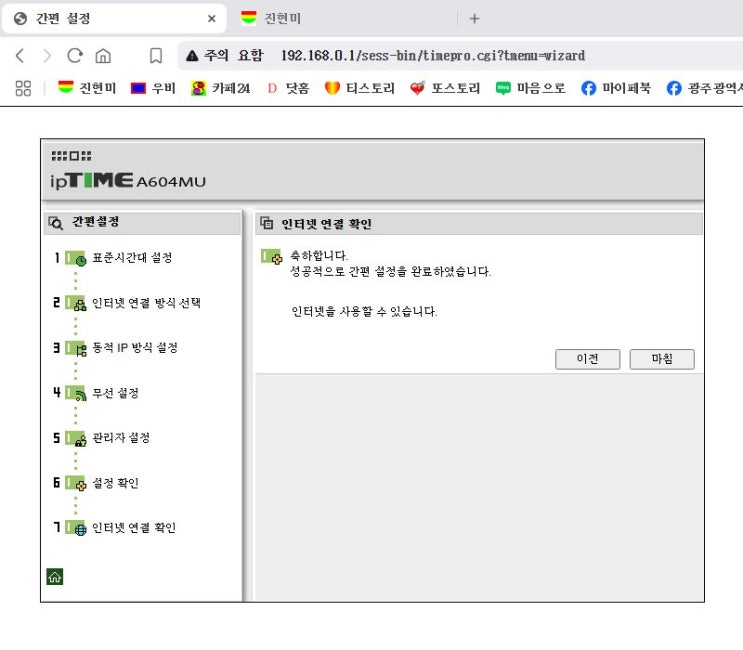
Task: Reload the page with refresh icon
Action: point(75,56)
